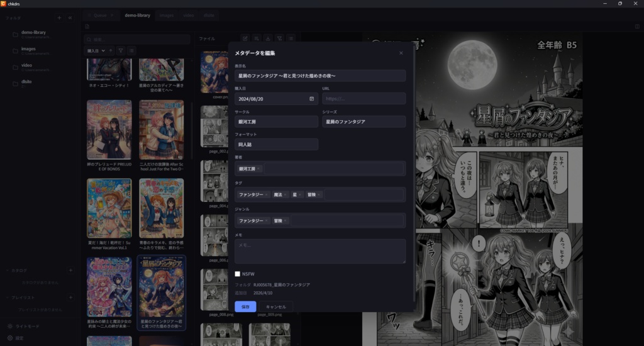Viewport: 644px width, 346px height.
Task: Click the シリーズ field
Action: click(x=364, y=121)
